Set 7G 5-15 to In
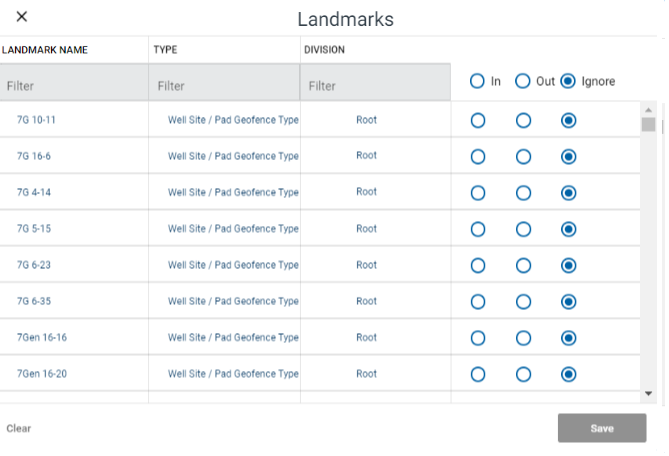Screen dimensions: 669x456 [478, 229]
